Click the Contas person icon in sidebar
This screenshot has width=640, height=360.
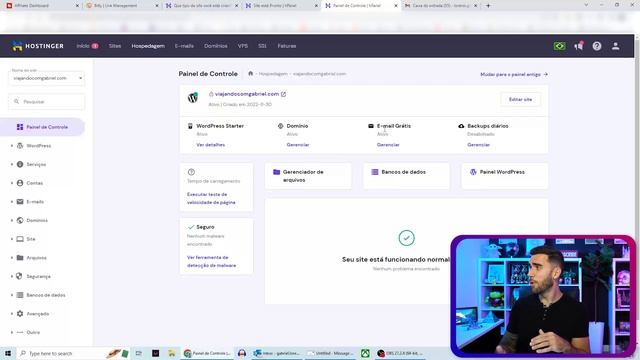tap(20, 183)
